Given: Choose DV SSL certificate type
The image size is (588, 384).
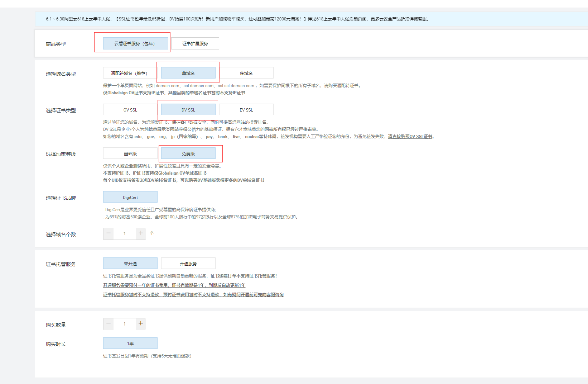Looking at the screenshot, I should click(x=189, y=109).
